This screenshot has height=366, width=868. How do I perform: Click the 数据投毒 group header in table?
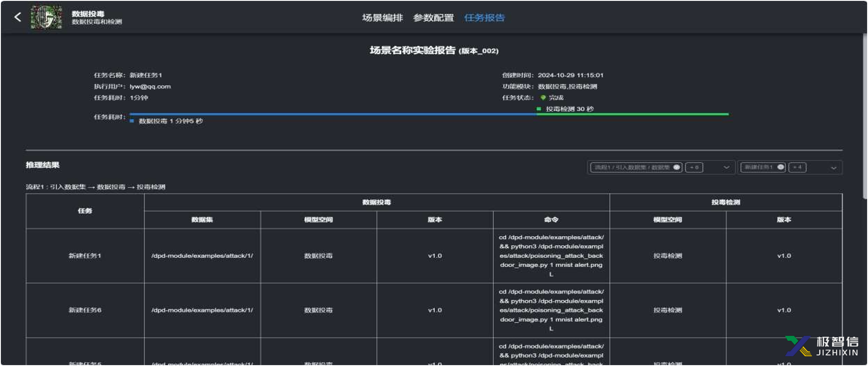(x=377, y=202)
